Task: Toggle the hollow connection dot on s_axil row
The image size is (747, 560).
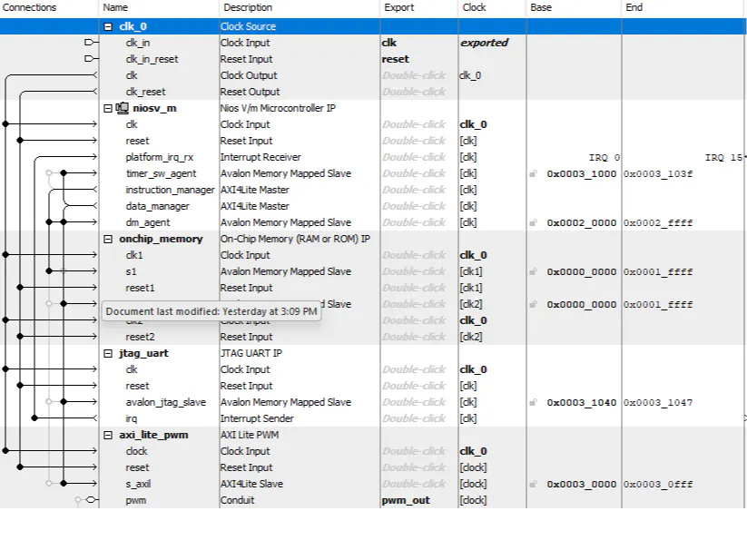Action: click(x=49, y=484)
